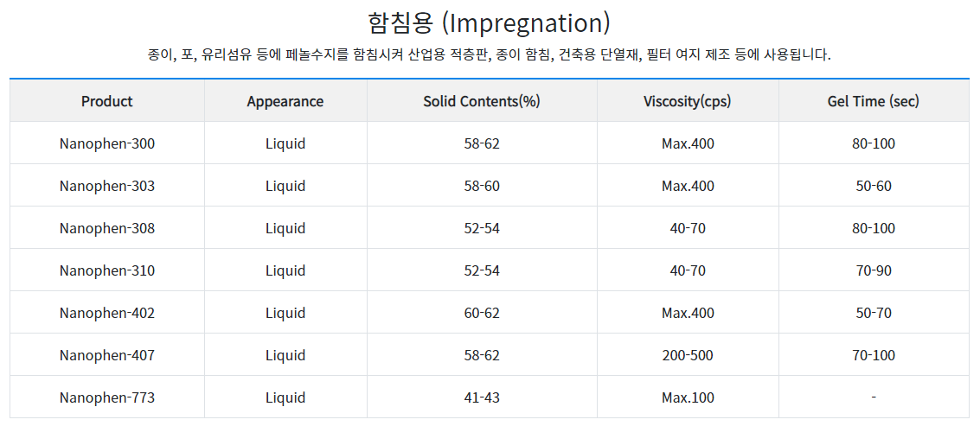Viewport: 980px width, 426px height.
Task: Click the Gel Time (sec) header
Action: [x=874, y=101]
